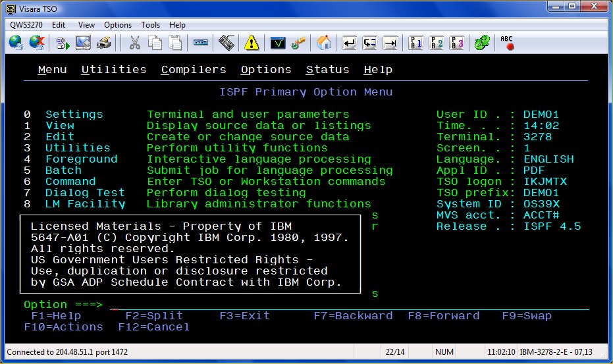613x364 pixels.
Task: Click the PA3 key toolbar icon
Action: [457, 43]
